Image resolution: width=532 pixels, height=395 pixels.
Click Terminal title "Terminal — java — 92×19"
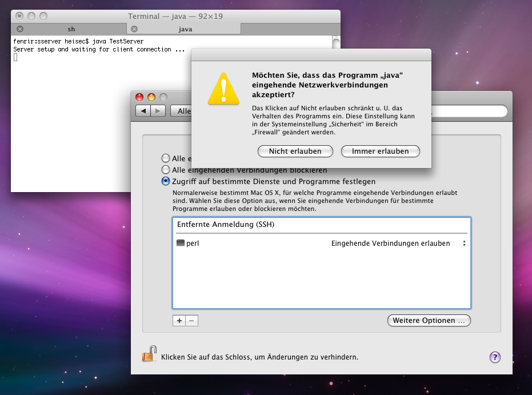click(x=175, y=16)
